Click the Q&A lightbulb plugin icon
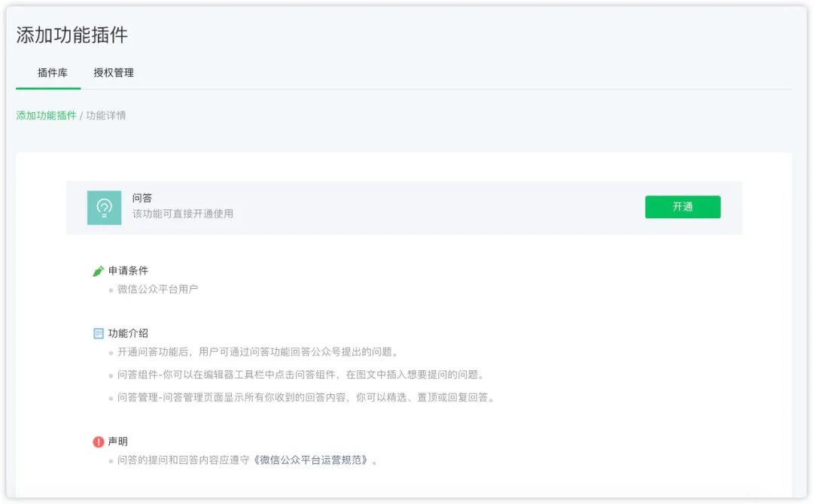Screen dimensions: 813x504 tap(104, 208)
